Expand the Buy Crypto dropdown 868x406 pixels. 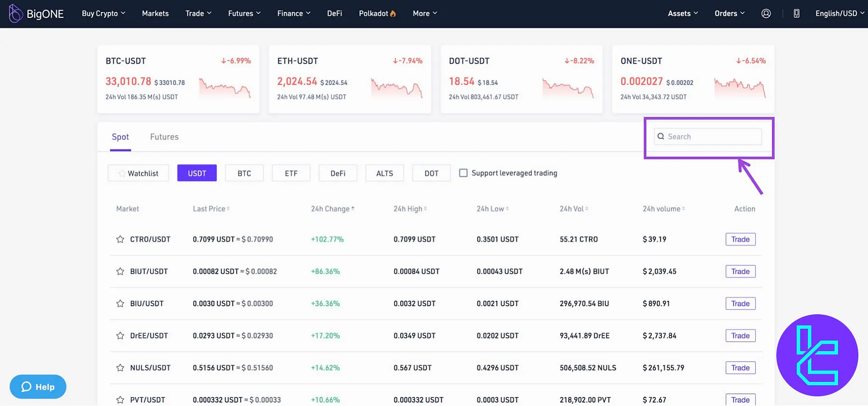pyautogui.click(x=104, y=14)
